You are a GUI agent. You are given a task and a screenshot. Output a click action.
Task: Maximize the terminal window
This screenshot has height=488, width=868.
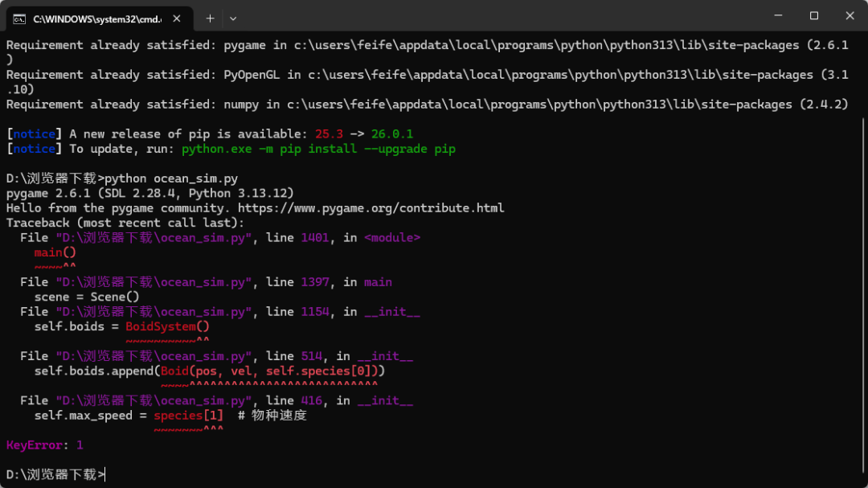pyautogui.click(x=813, y=15)
